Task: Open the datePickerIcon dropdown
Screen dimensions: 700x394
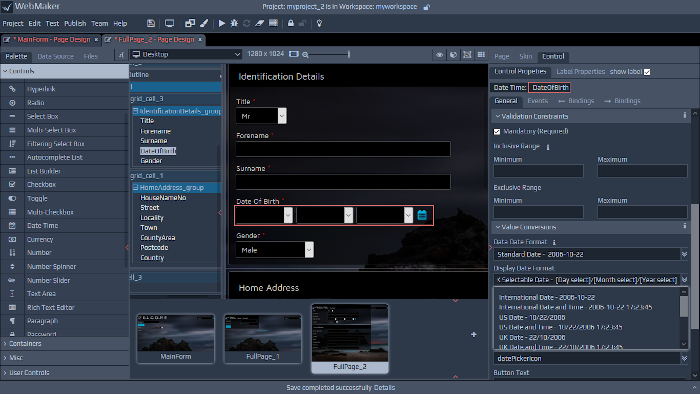Action: coord(684,358)
